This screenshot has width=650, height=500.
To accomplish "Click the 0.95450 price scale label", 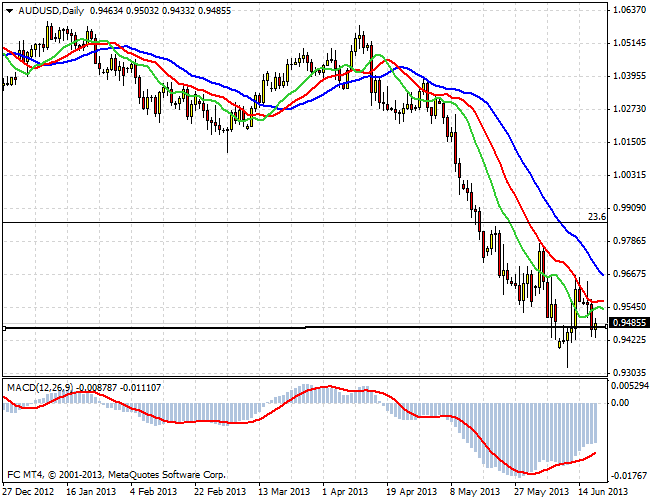I will click(x=629, y=307).
